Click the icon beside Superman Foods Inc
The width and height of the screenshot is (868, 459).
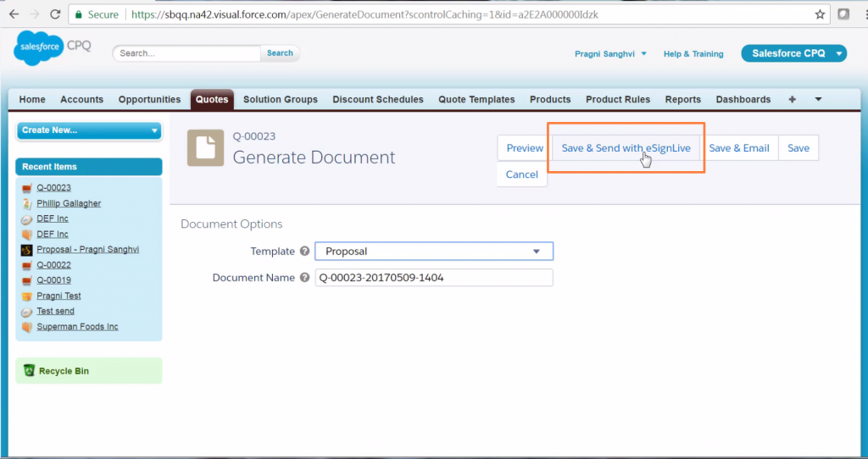point(26,327)
